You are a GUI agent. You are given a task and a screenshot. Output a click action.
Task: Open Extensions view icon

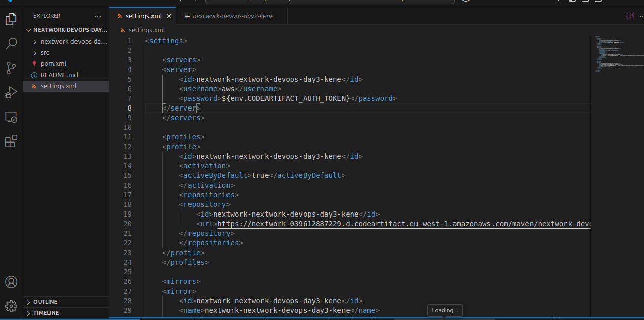11,141
